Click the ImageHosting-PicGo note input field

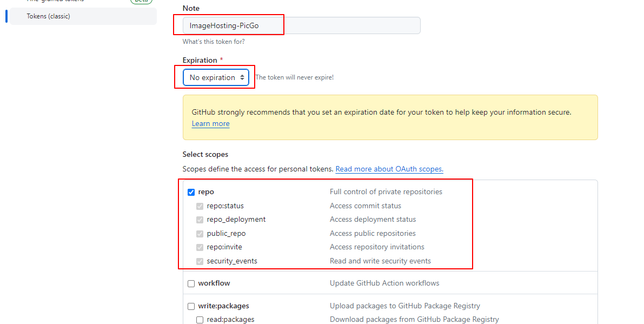click(x=301, y=25)
